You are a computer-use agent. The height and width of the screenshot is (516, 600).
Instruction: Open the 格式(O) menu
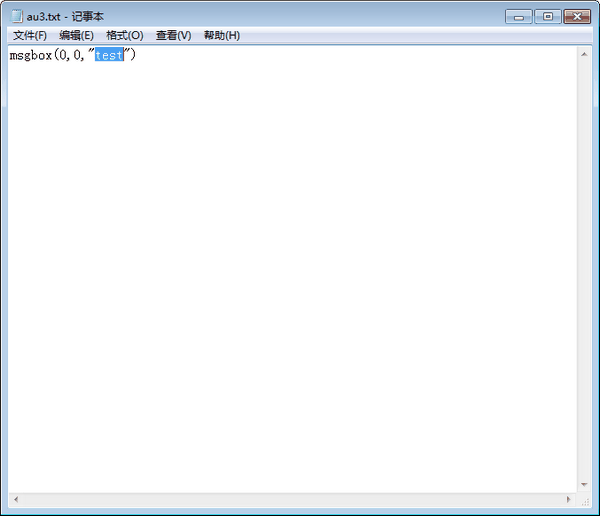pos(124,36)
